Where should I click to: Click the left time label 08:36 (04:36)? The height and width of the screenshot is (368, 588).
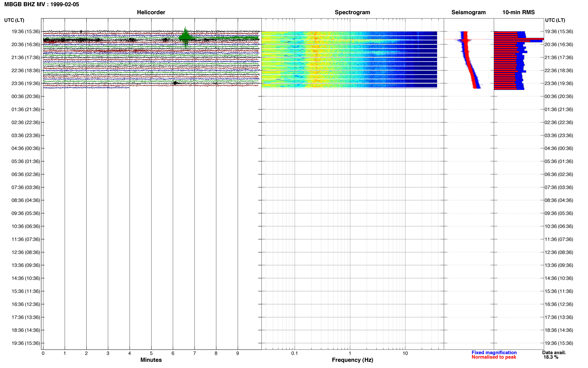click(26, 200)
